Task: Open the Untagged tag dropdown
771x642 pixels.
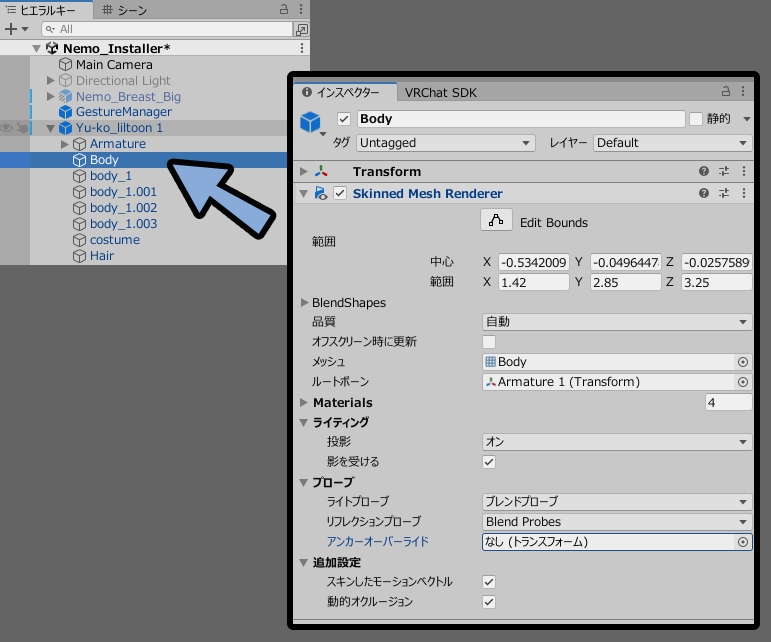Action: 445,143
